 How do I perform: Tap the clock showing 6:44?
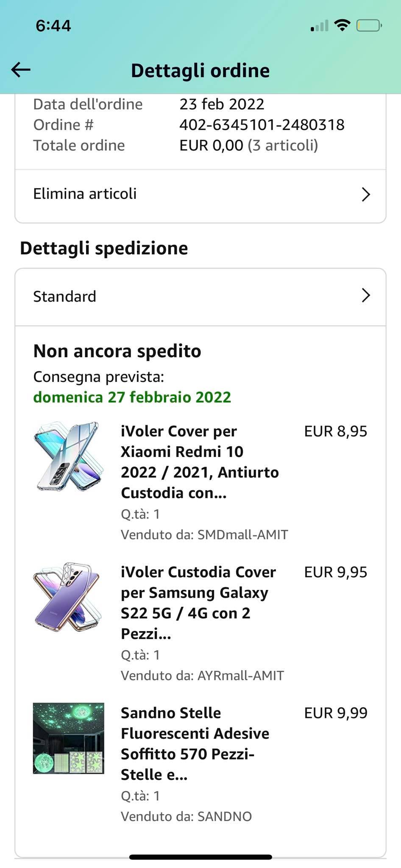coord(53,26)
